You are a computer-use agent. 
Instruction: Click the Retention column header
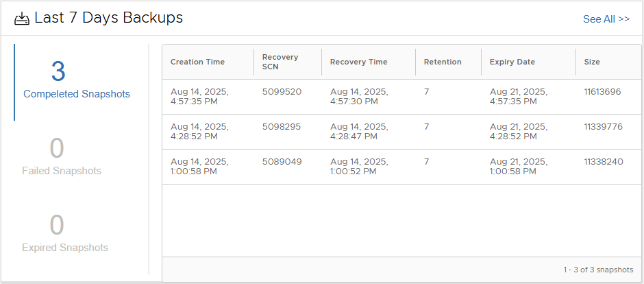443,62
